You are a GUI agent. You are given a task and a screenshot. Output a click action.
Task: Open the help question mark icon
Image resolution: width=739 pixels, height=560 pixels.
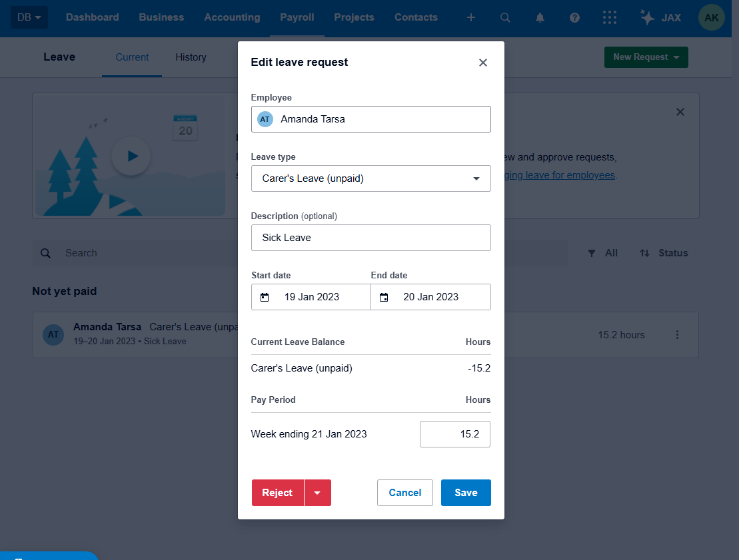coord(574,18)
